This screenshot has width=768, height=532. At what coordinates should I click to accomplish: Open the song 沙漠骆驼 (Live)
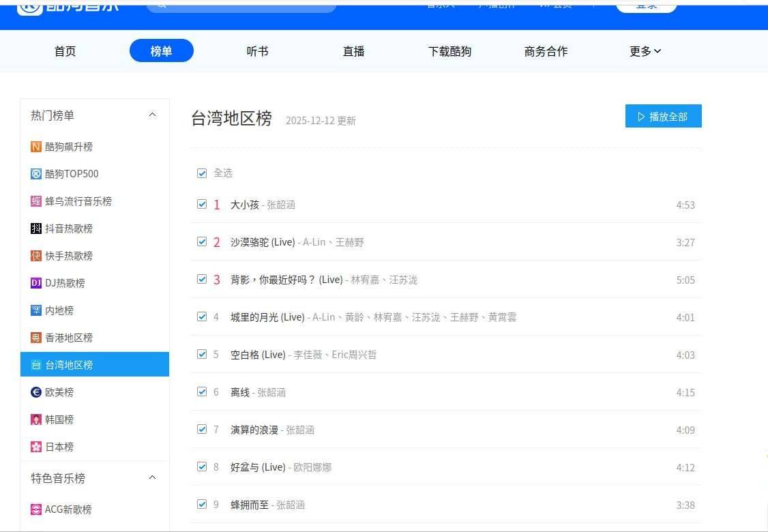point(263,242)
